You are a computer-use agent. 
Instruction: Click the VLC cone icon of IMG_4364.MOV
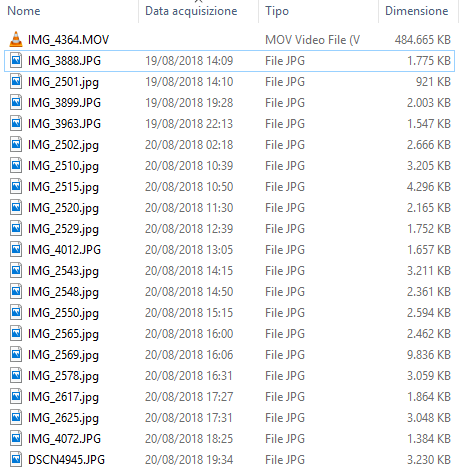click(16, 39)
